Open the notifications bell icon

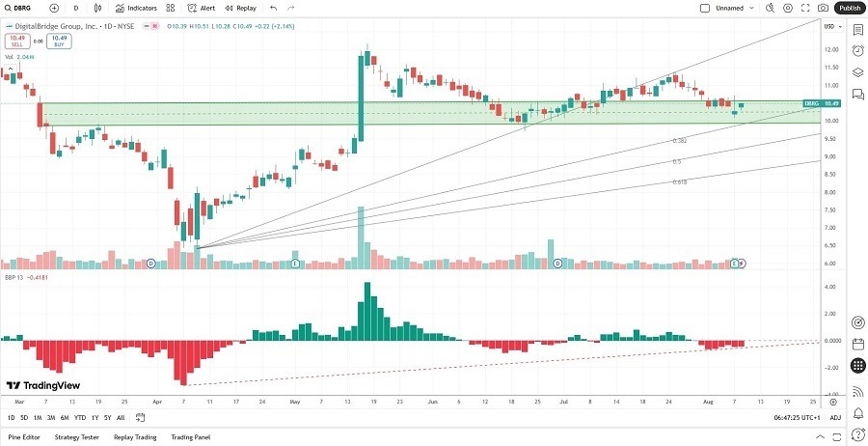[x=858, y=413]
